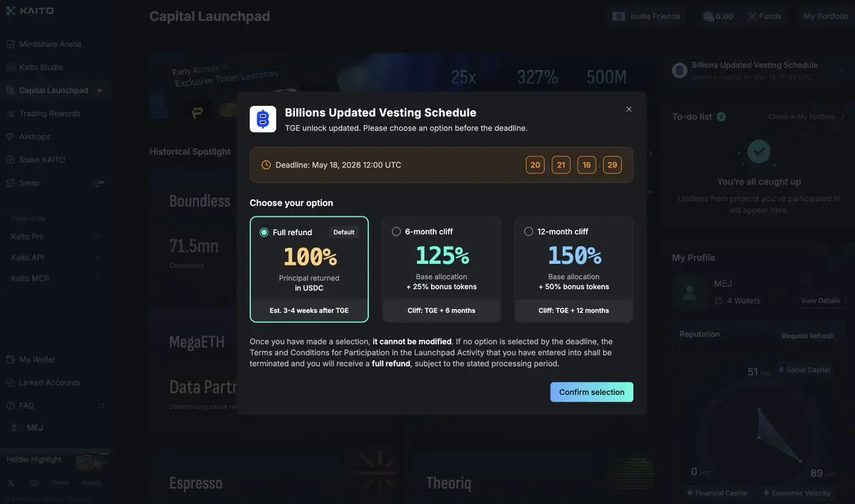Click the Linked Accounts sidebar icon

pyautogui.click(x=11, y=382)
